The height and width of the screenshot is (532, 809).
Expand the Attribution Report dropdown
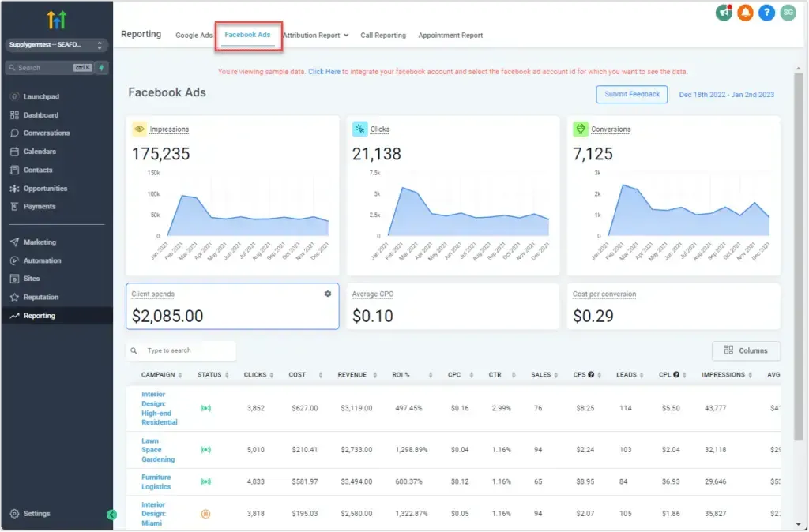tap(315, 36)
